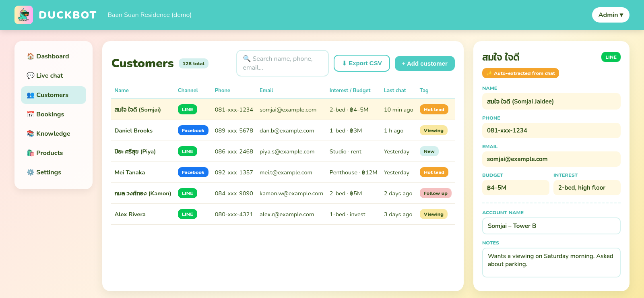This screenshot has width=644, height=298.
Task: Edit the Account name field
Action: click(551, 226)
